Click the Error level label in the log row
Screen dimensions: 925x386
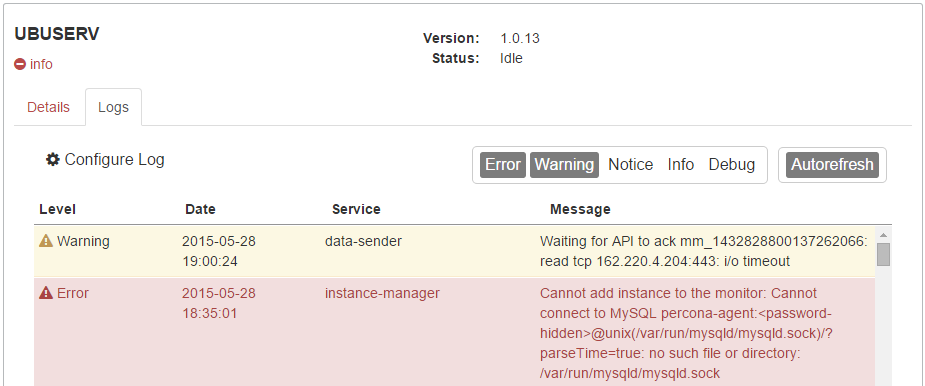click(73, 293)
